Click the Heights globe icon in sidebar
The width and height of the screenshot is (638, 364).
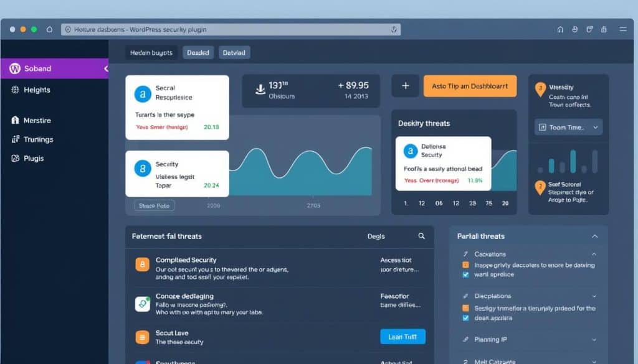click(x=15, y=90)
